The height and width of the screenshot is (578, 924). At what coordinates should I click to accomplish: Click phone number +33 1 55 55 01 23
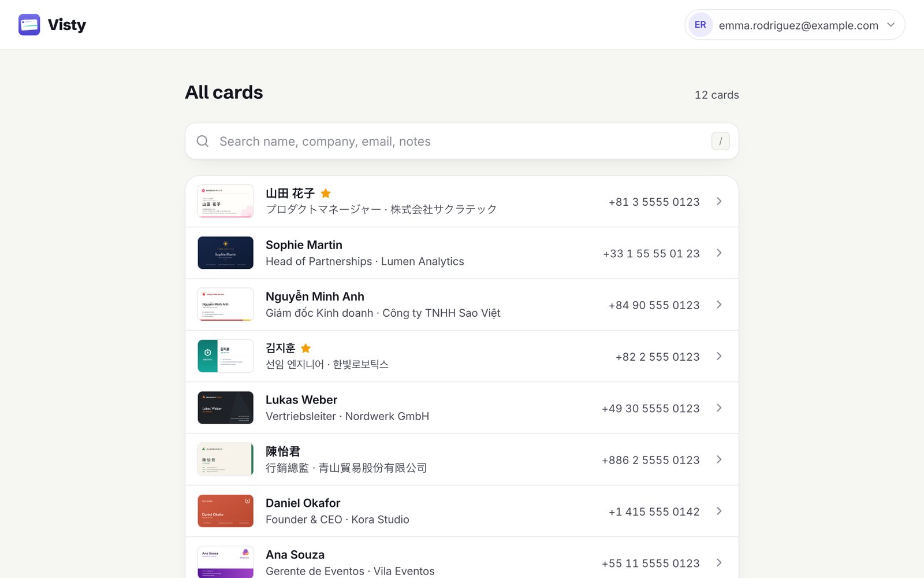point(651,254)
